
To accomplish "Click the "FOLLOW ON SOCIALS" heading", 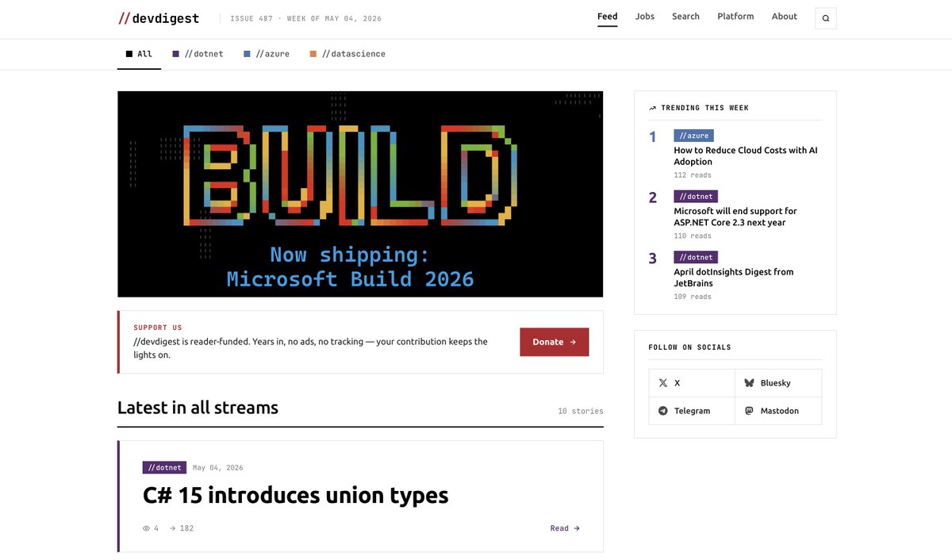I will [689, 347].
